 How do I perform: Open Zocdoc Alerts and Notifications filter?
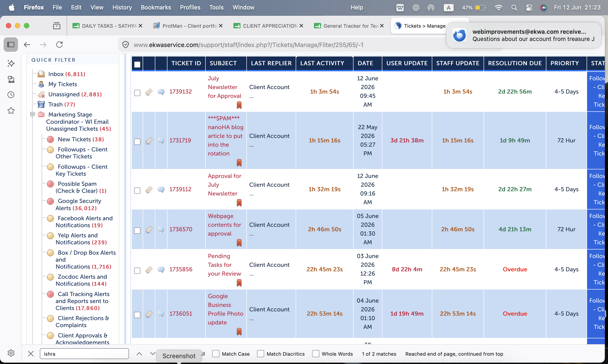click(x=81, y=280)
